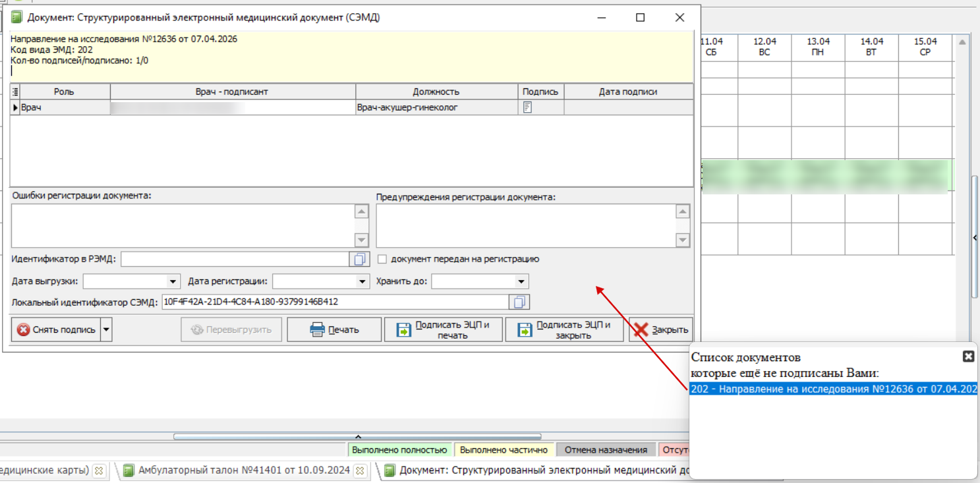Copy the Локальный идентификатор СЭМД value
Viewport: 980px width, 483px height.
coord(519,302)
